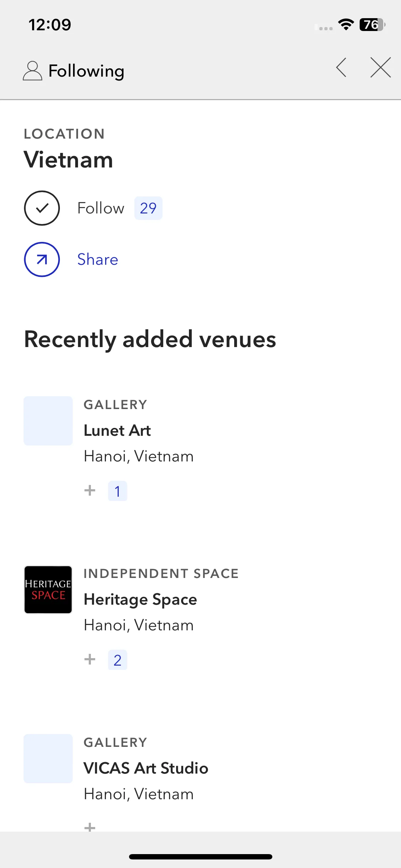View Lunet Art follower count badge
Viewport: 401px width, 868px height.
pyautogui.click(x=118, y=491)
